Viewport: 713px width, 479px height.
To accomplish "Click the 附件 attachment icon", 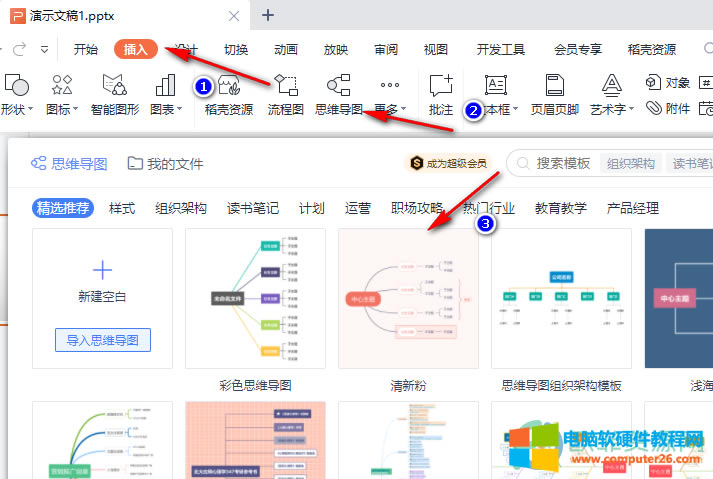I will 668,109.
